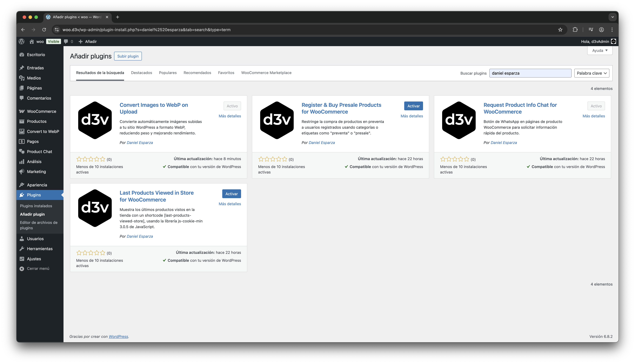635x364 pixels.
Task: Switch to the Populares tab
Action: pyautogui.click(x=168, y=73)
